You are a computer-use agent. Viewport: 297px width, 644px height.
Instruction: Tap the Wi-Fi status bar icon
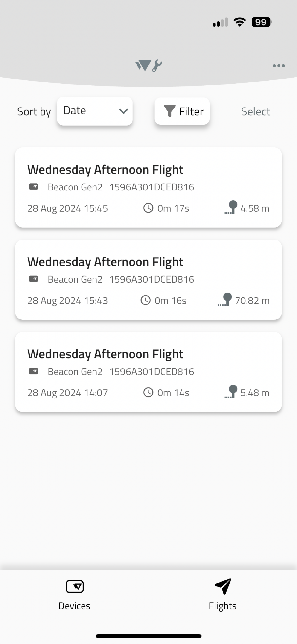[x=239, y=22]
